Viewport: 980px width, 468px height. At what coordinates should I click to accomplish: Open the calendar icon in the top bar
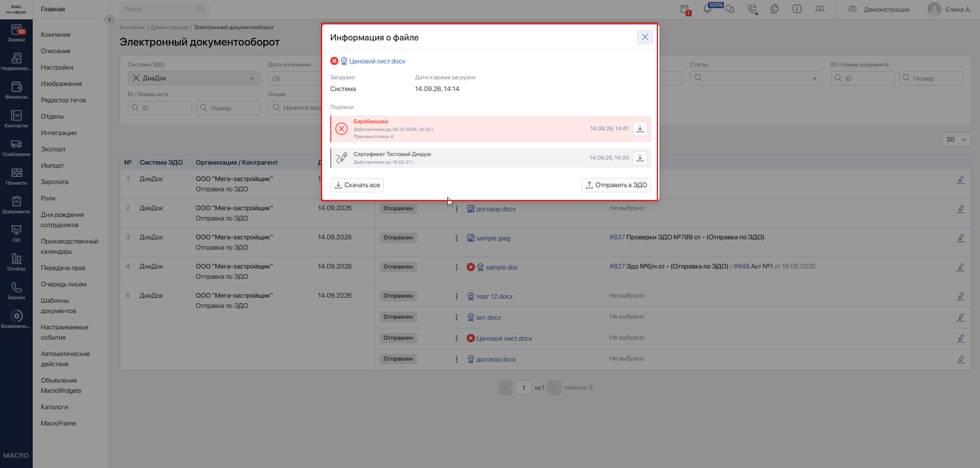[685, 9]
